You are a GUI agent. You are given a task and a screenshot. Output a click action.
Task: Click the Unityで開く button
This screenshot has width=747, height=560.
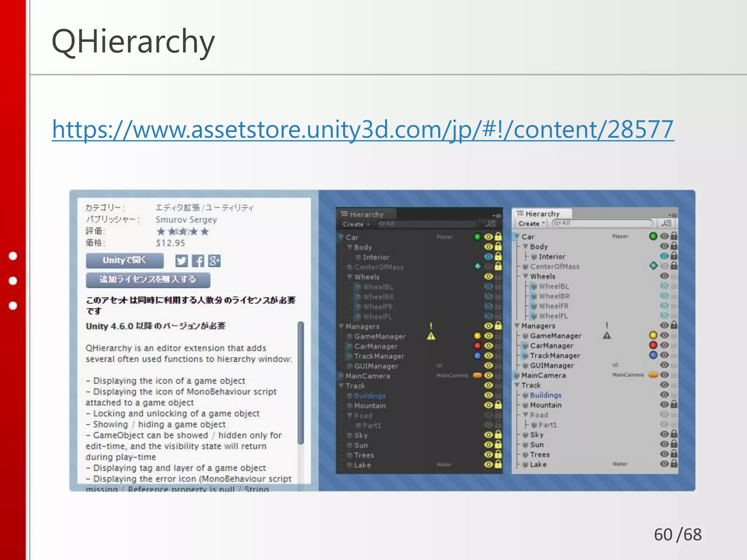tap(125, 260)
